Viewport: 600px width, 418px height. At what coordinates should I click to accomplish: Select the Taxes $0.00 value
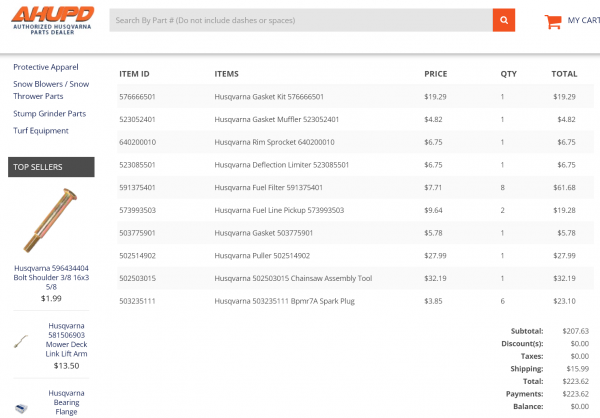click(580, 356)
